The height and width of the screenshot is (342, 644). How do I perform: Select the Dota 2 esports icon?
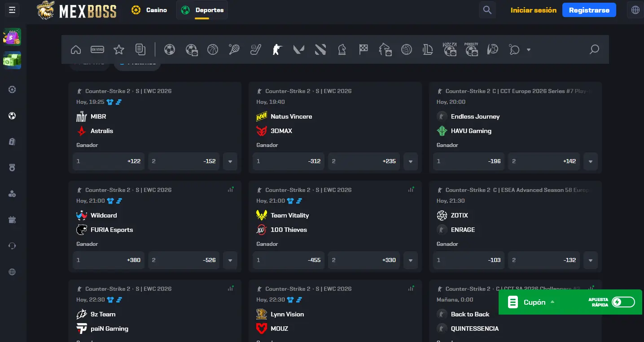[320, 49]
